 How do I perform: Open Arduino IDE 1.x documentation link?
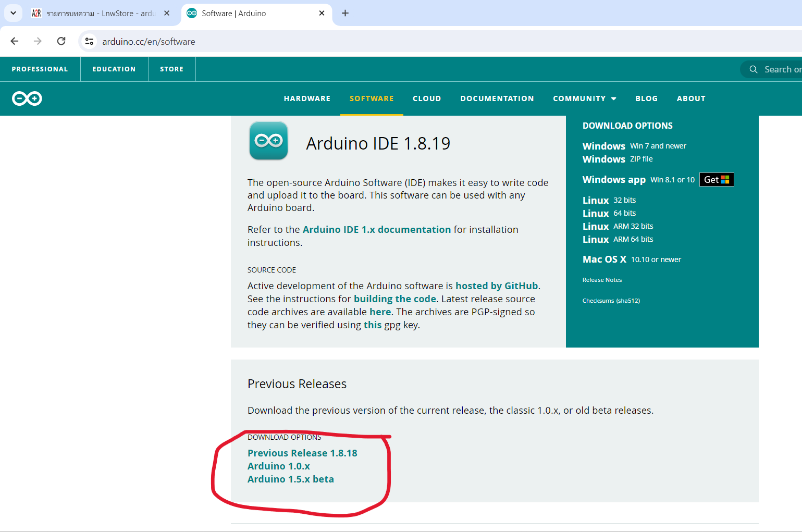pyautogui.click(x=377, y=229)
